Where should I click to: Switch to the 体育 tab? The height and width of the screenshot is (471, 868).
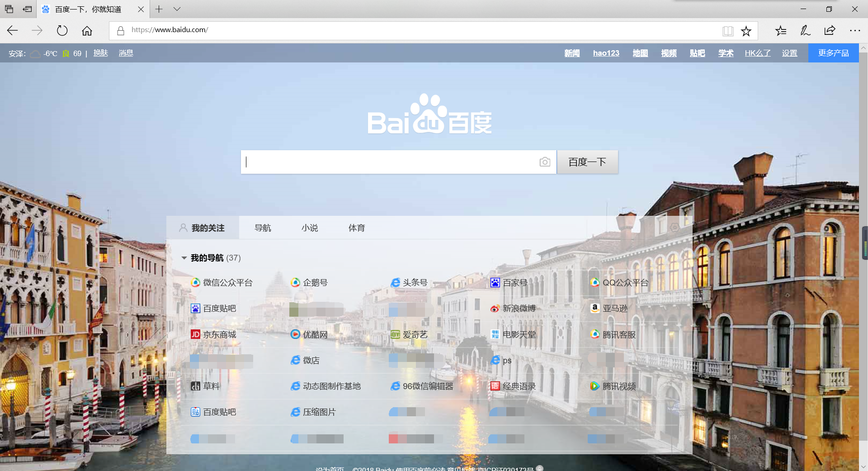(357, 228)
